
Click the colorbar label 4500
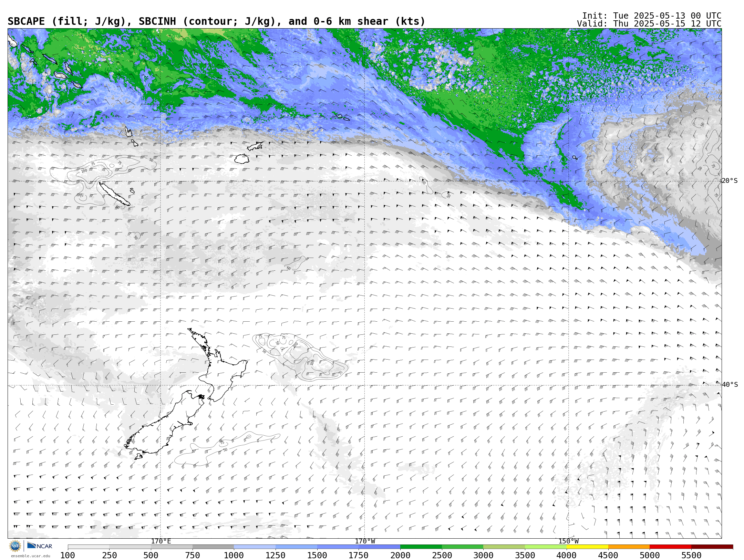pos(608,555)
